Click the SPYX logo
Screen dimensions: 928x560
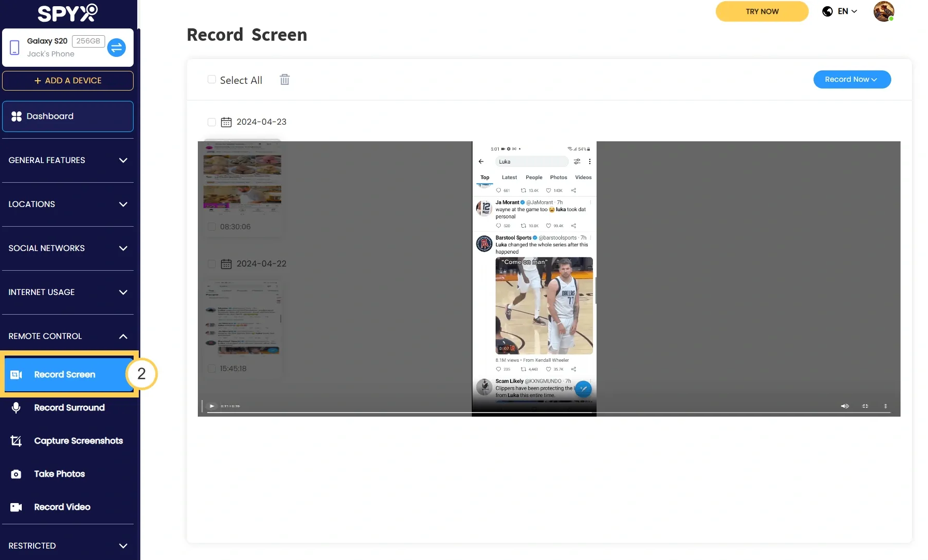(x=67, y=13)
